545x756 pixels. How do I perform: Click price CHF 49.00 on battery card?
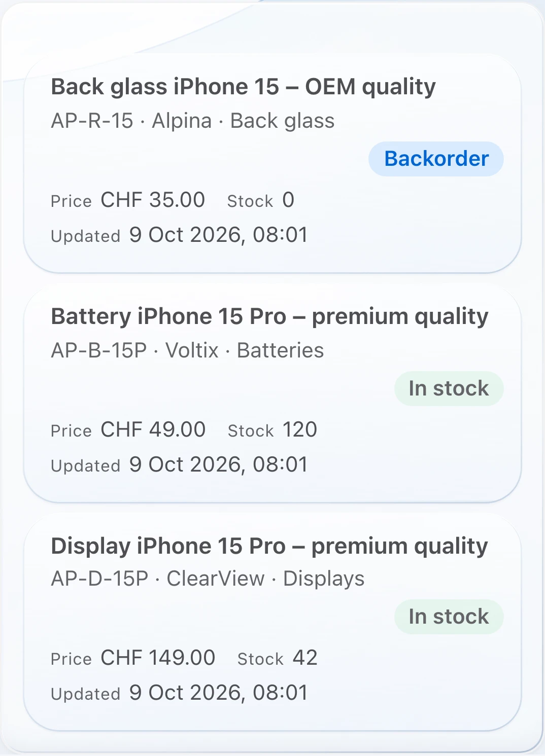[153, 429]
